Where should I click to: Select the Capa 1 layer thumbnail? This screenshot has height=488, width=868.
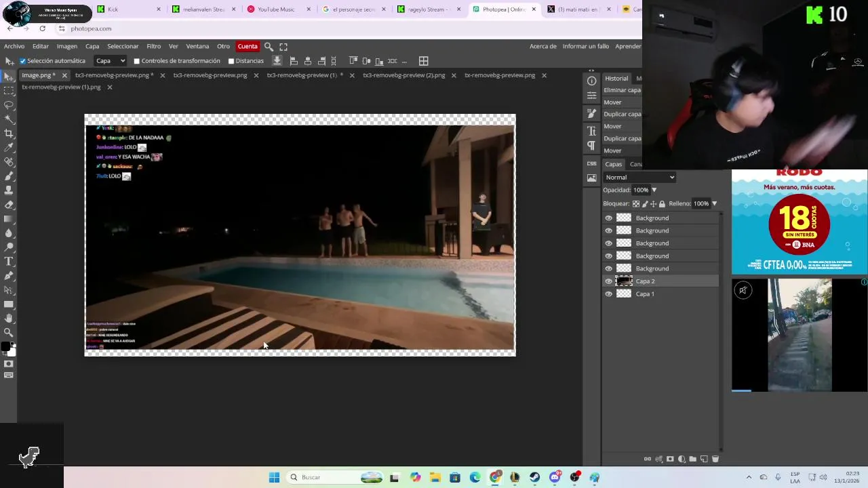pyautogui.click(x=624, y=294)
